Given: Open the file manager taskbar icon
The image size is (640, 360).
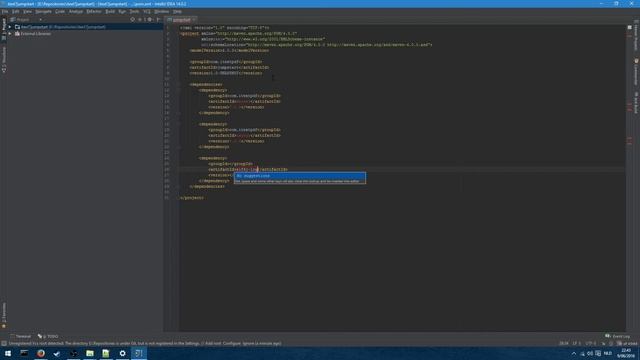Looking at the screenshot, I should 90,353.
